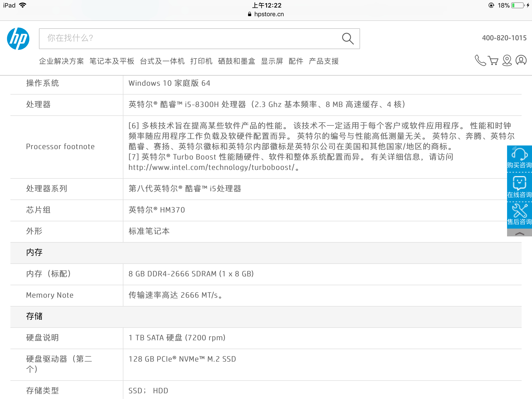Tap the search magnifier icon
Viewport: 532px width, 399px height.
tap(348, 39)
